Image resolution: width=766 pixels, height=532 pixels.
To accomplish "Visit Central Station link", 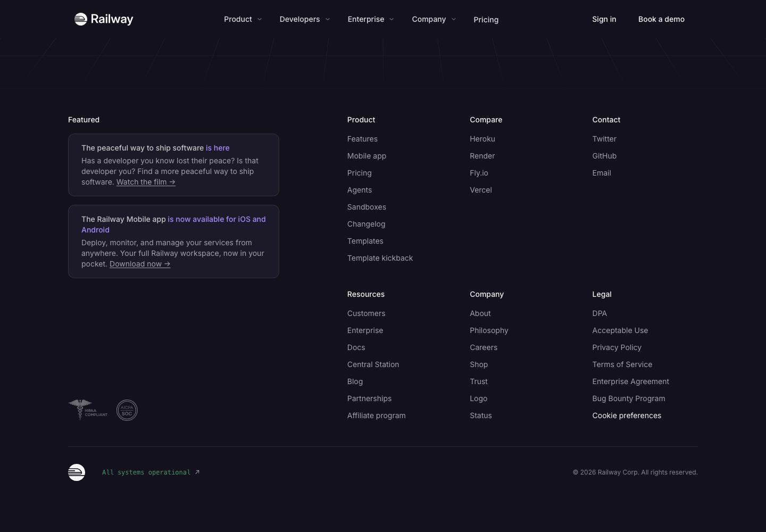I will point(373,364).
